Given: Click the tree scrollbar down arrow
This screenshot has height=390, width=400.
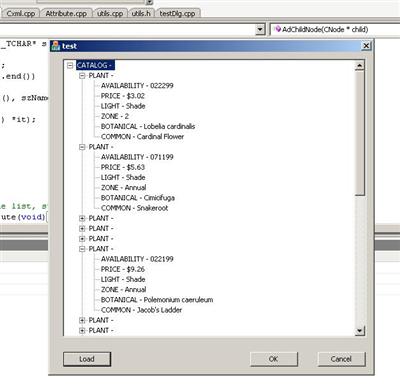Looking at the screenshot, I should pos(359,331).
